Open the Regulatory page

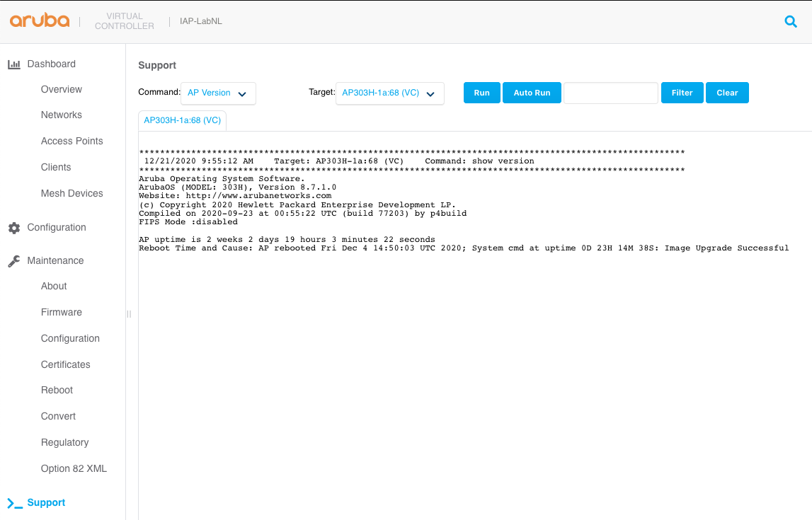click(x=64, y=442)
